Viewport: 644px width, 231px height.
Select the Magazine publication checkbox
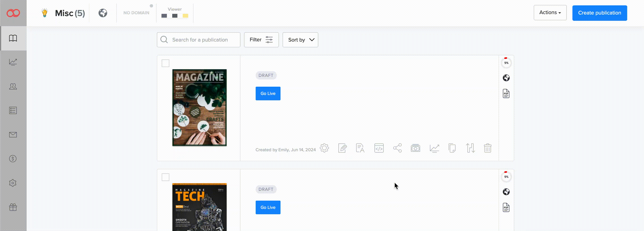click(x=165, y=63)
